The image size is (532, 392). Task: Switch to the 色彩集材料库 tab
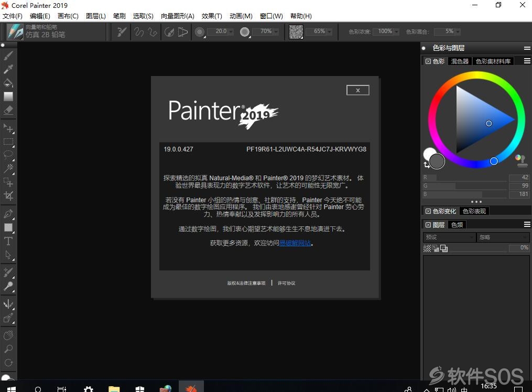[x=493, y=61]
